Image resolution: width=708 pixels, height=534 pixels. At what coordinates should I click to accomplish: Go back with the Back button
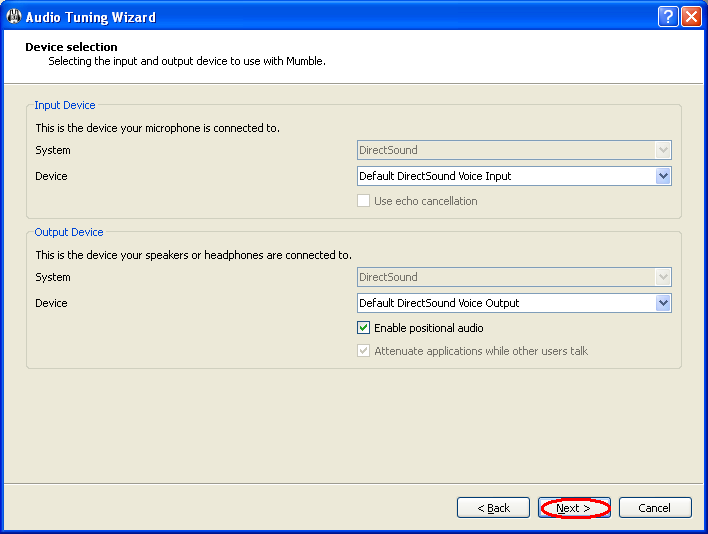coord(493,508)
